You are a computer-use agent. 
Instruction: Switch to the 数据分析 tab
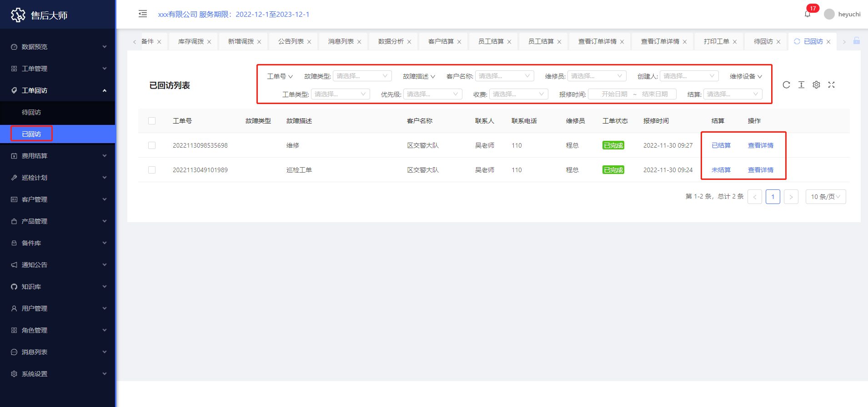tap(391, 41)
